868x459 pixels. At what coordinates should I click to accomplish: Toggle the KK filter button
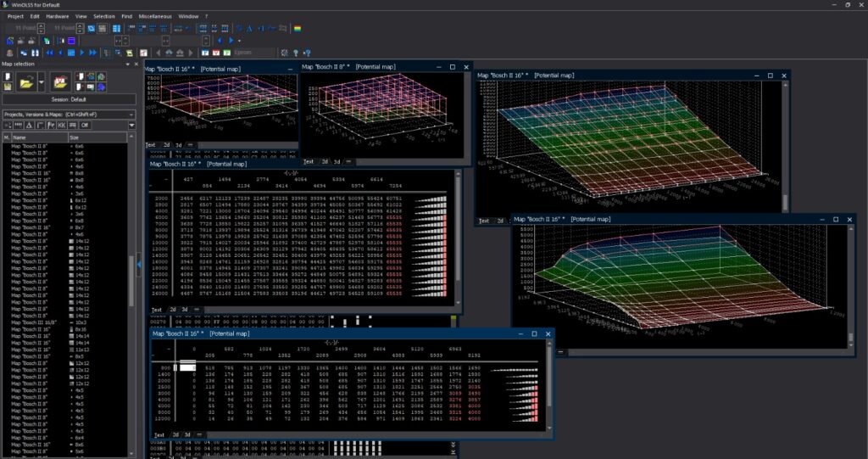pos(60,125)
